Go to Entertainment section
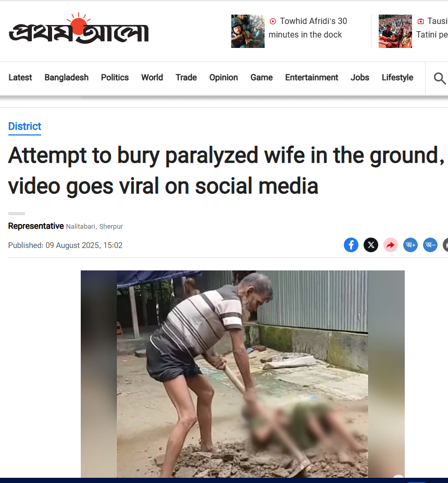 (x=312, y=77)
